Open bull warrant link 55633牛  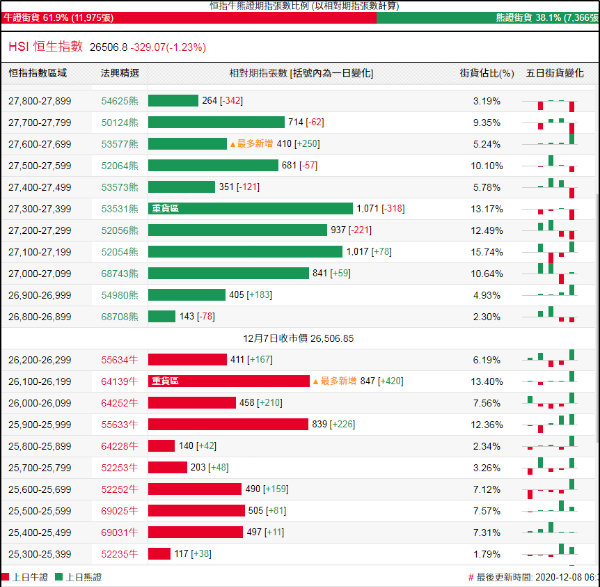click(119, 425)
